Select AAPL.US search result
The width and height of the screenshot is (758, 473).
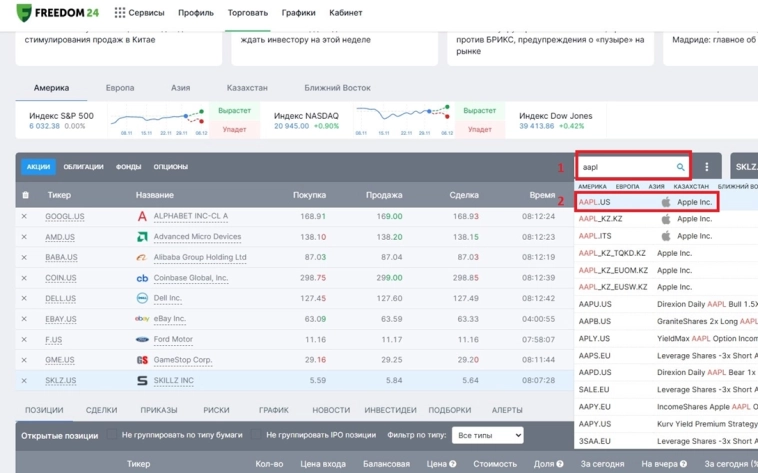(x=666, y=202)
